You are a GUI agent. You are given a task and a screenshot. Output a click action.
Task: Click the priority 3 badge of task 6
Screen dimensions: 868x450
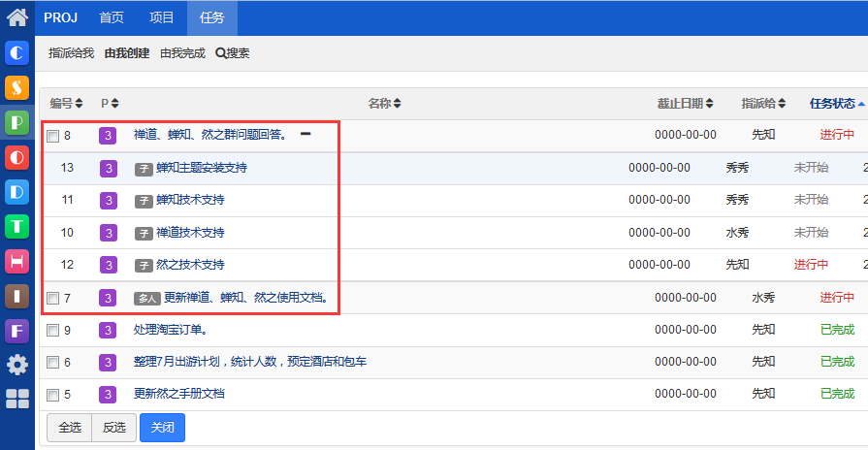[x=108, y=363]
